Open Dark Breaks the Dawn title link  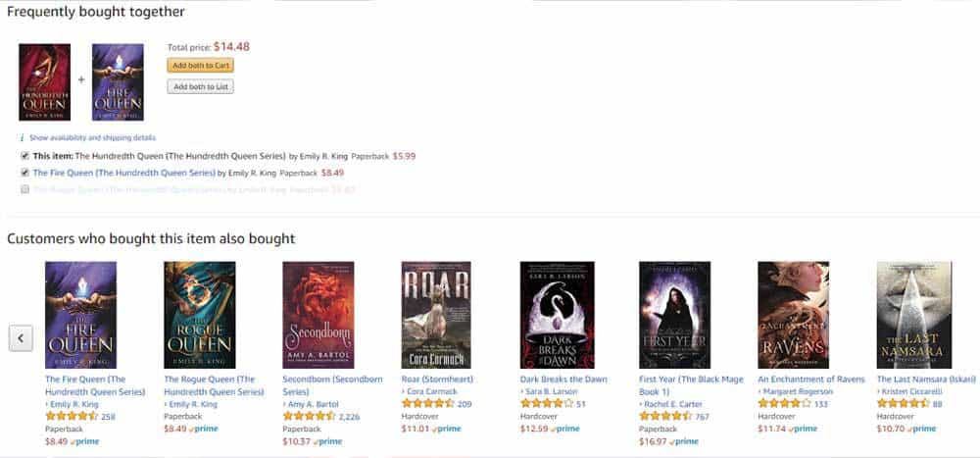click(563, 380)
